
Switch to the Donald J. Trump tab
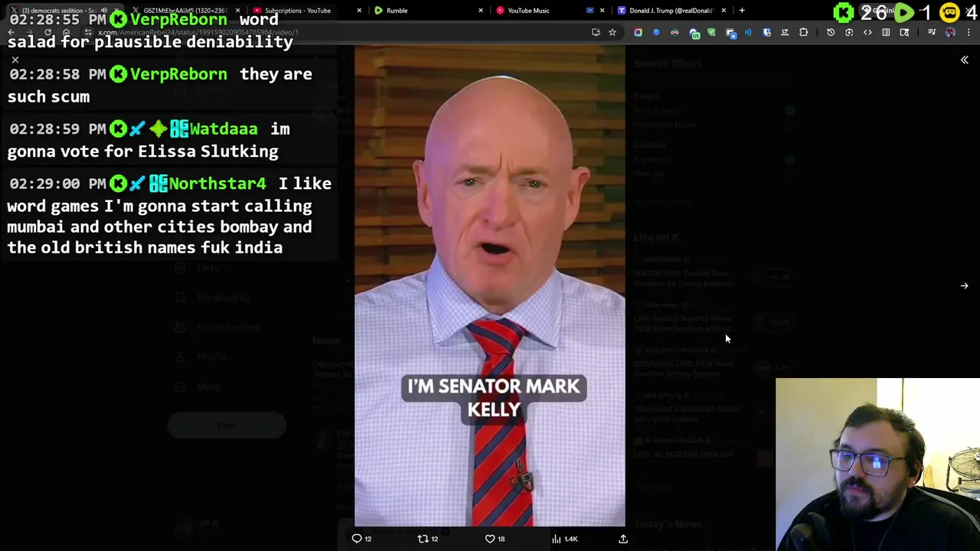point(671,11)
